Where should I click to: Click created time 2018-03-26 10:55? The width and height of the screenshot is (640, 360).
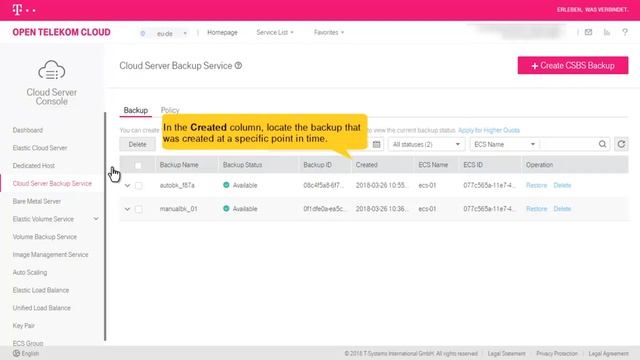click(x=382, y=185)
